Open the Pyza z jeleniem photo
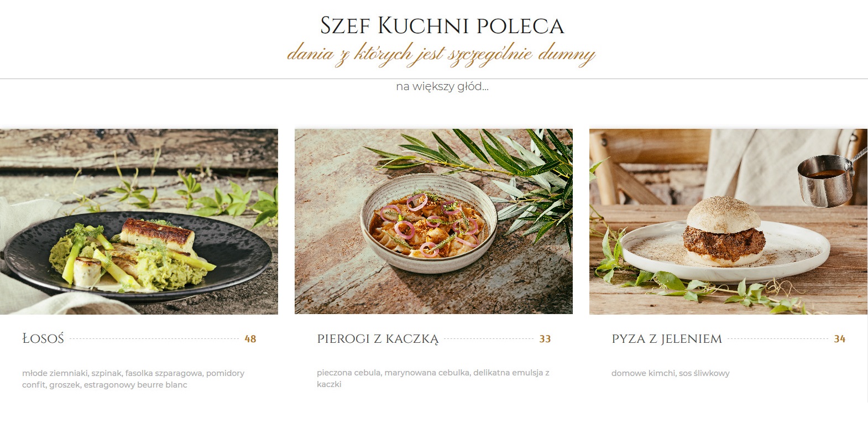This screenshot has width=868, height=423. click(728, 222)
